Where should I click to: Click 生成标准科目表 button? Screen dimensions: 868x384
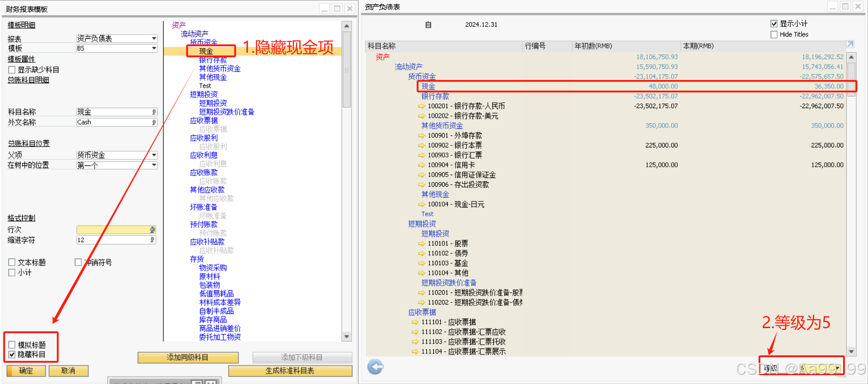[x=290, y=371]
